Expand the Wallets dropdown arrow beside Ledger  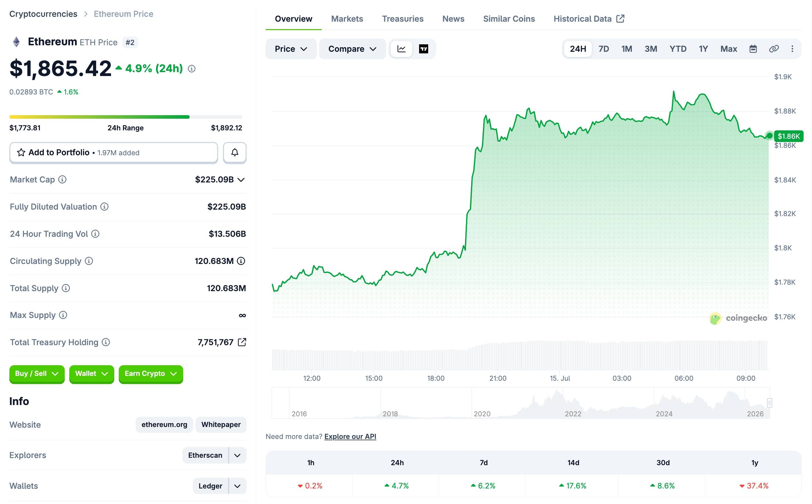click(238, 486)
